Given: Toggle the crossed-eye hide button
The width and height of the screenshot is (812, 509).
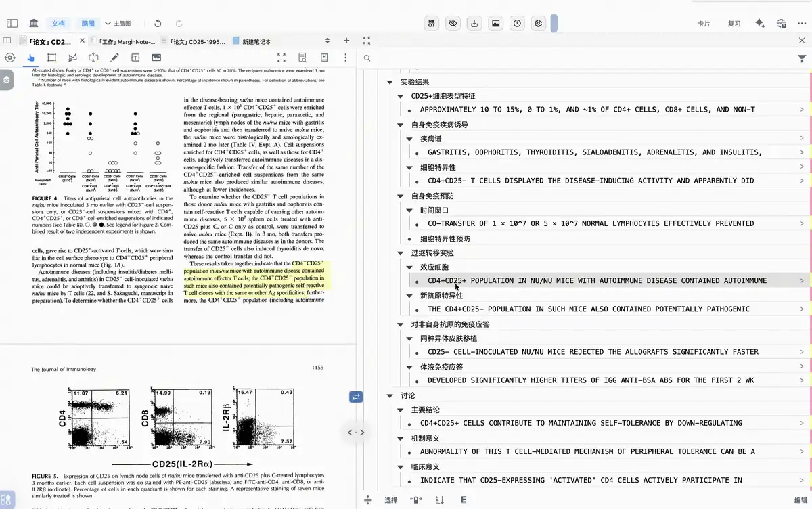Looking at the screenshot, I should click(x=453, y=23).
